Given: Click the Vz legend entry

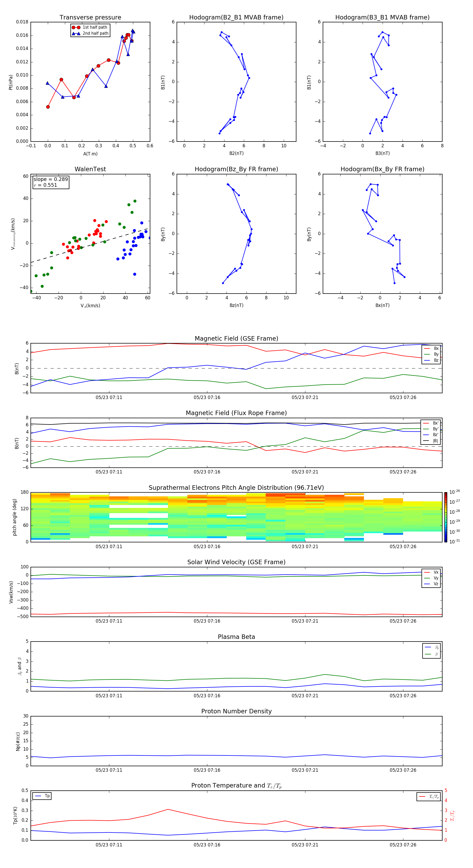Looking at the screenshot, I should (x=431, y=584).
